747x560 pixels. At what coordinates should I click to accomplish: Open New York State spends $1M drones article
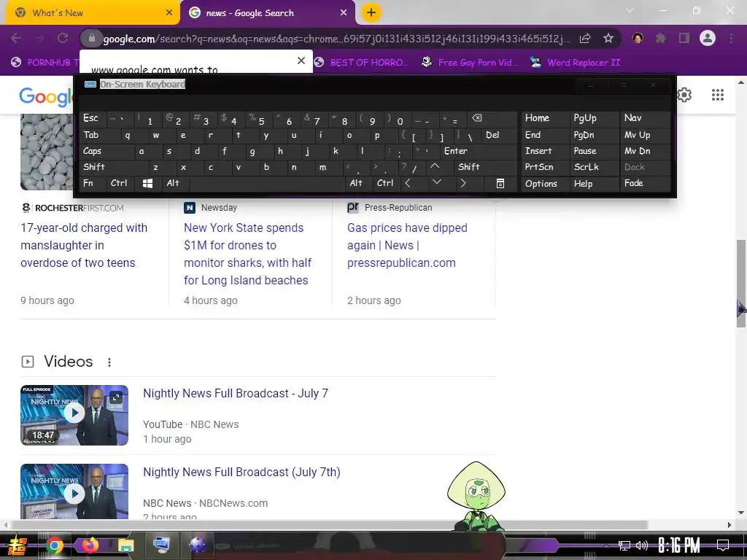pos(248,254)
